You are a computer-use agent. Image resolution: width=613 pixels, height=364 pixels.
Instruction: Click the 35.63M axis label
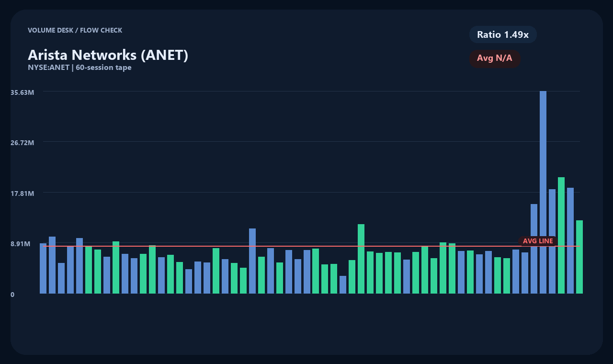(x=22, y=92)
